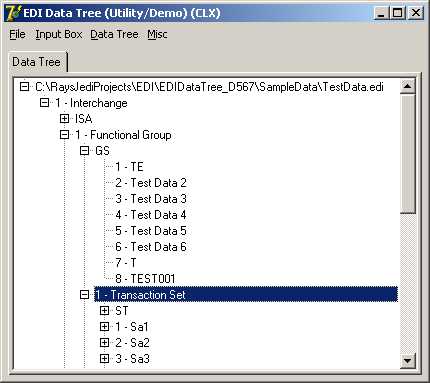This screenshot has width=430, height=383.
Task: Collapse the TestData.edi root node
Action: pyautogui.click(x=24, y=87)
